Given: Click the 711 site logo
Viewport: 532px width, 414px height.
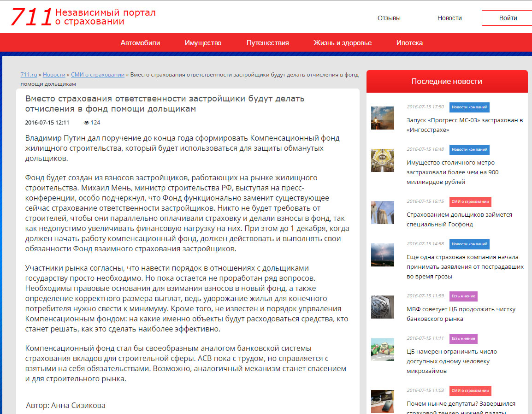Looking at the screenshot, I should point(31,17).
